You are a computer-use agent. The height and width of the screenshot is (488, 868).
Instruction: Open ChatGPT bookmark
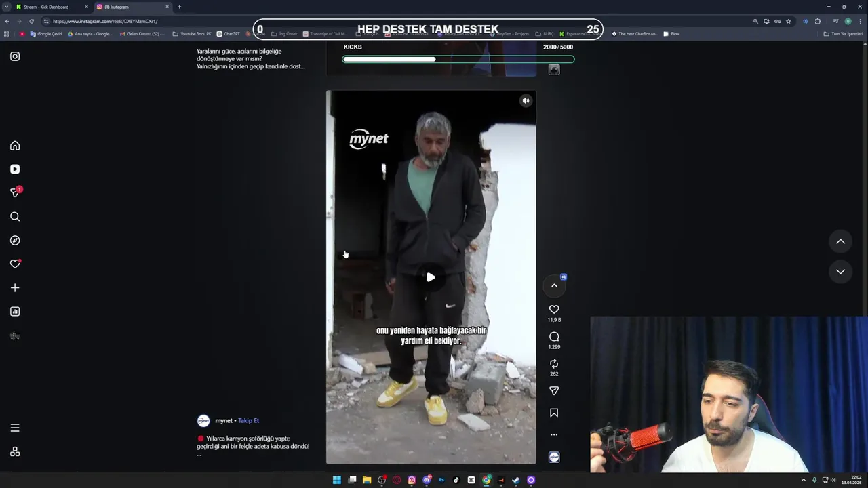tap(229, 34)
